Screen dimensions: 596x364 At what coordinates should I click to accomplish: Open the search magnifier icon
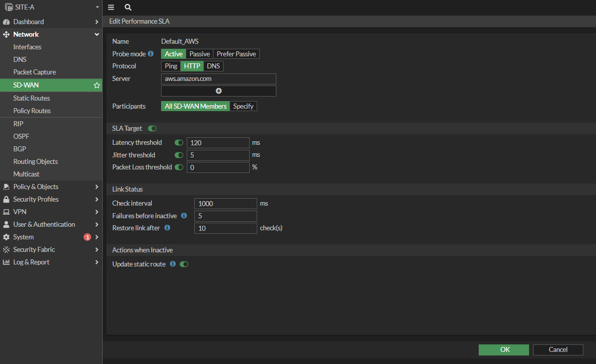click(x=128, y=8)
